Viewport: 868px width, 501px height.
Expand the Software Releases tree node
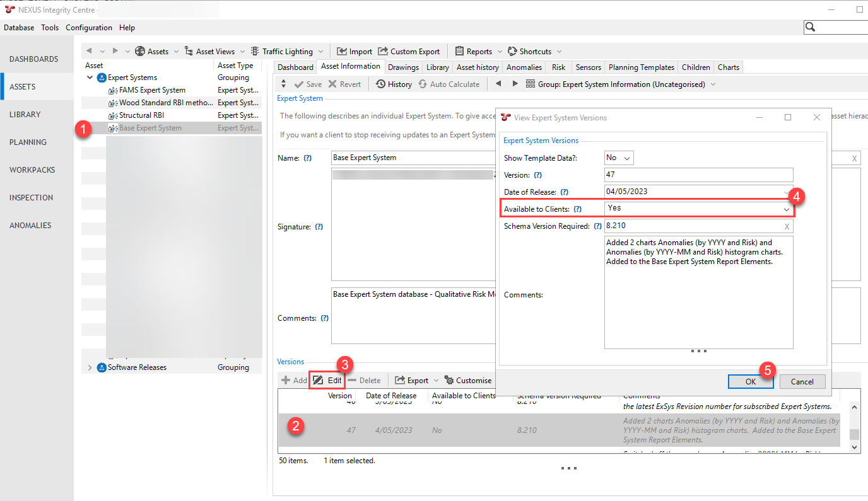click(x=90, y=367)
